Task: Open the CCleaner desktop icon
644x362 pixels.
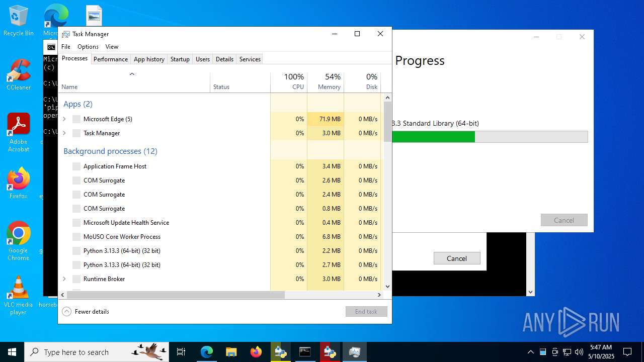Action: point(18,74)
